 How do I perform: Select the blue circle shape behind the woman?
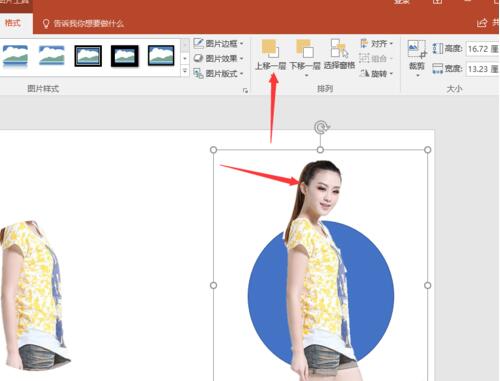[370, 293]
